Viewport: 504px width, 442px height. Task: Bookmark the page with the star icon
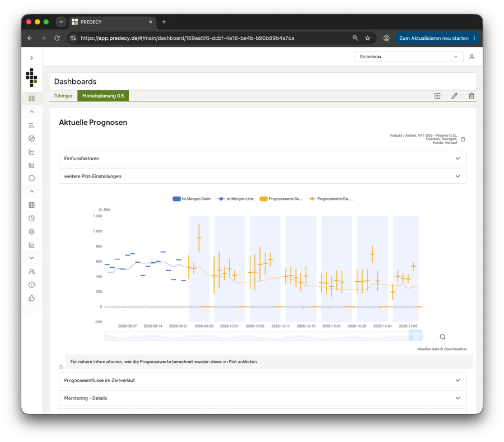coord(368,38)
